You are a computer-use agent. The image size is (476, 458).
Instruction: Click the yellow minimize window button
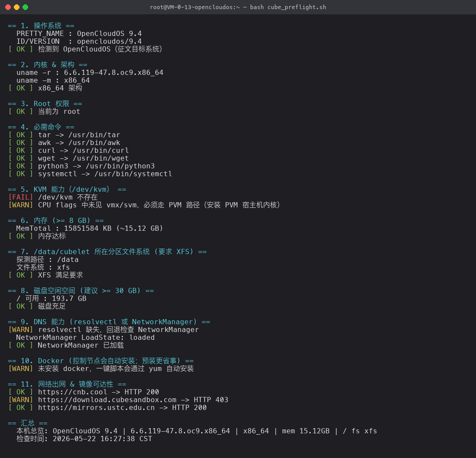pos(17,7)
